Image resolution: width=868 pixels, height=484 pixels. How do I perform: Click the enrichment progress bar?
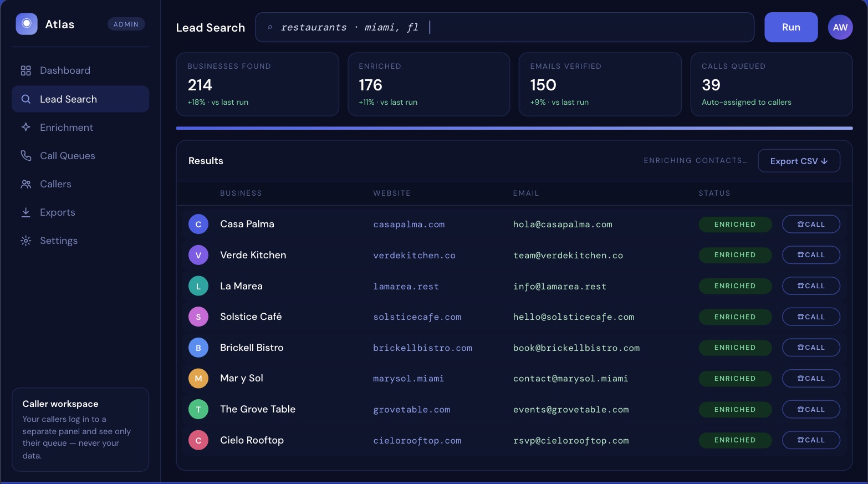514,128
